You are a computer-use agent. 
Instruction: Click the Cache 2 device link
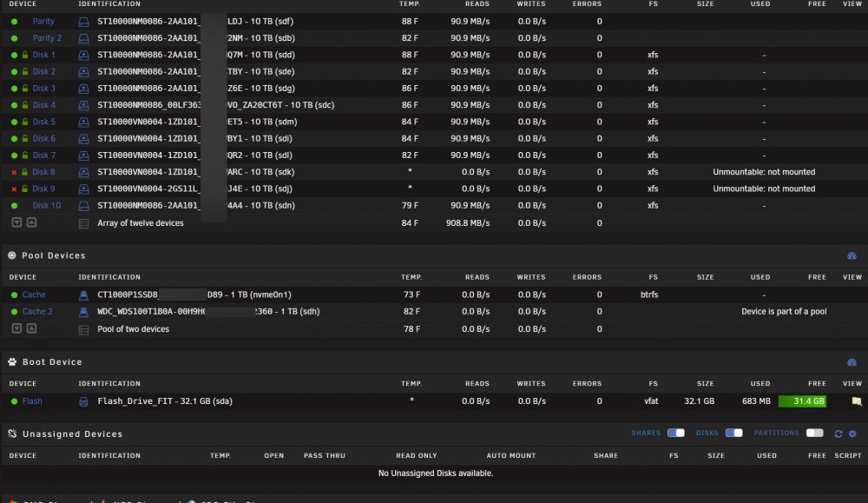(37, 311)
